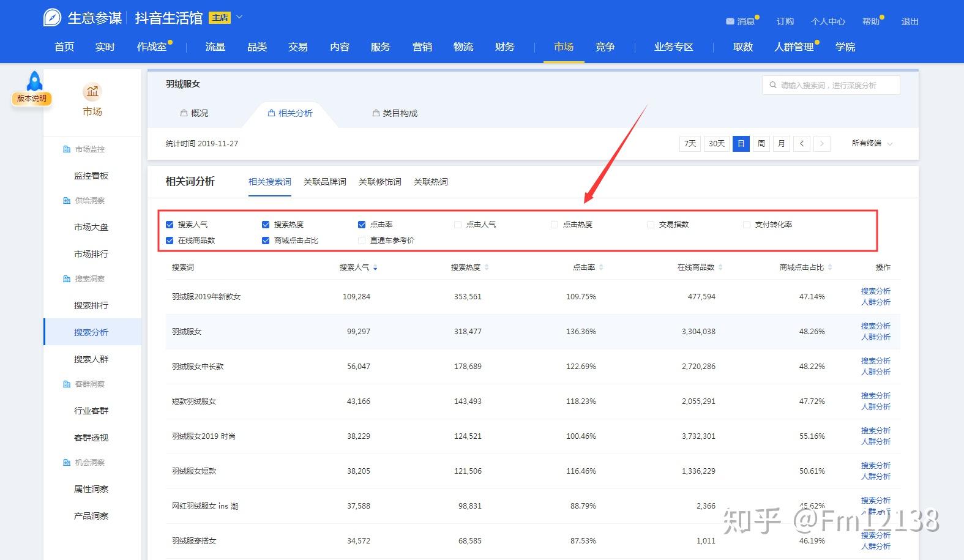
Task: Open the 流量 top navigation menu
Action: pos(215,47)
